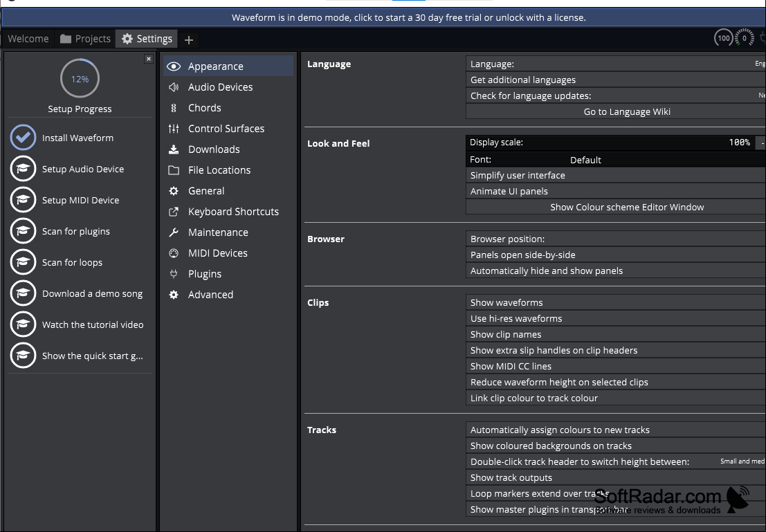Screen dimensions: 766x532
Task: Click the Appearance eye icon
Action: pos(174,66)
